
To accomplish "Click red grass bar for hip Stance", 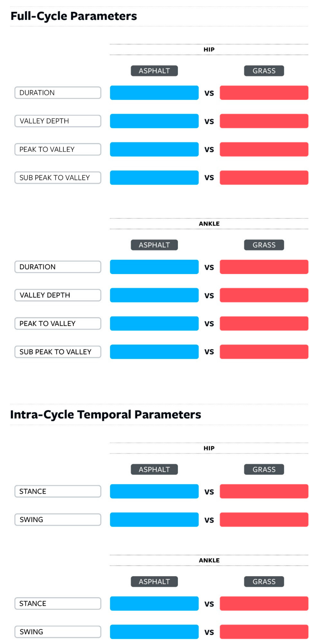I will click(264, 491).
